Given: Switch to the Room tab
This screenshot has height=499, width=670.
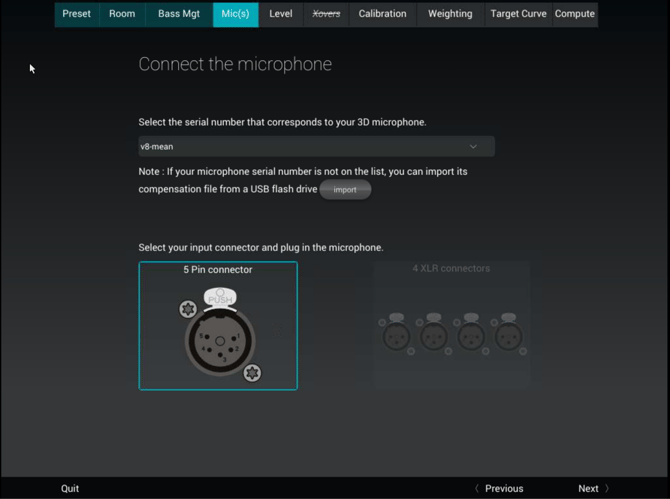Looking at the screenshot, I should point(122,14).
